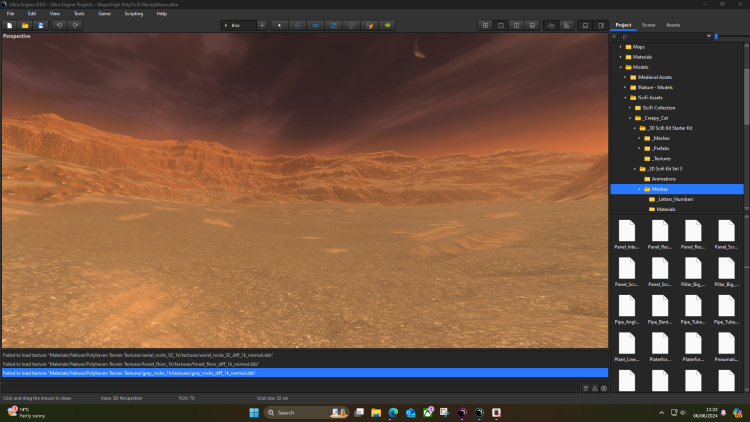
Task: Open the Scripting menu
Action: click(133, 13)
